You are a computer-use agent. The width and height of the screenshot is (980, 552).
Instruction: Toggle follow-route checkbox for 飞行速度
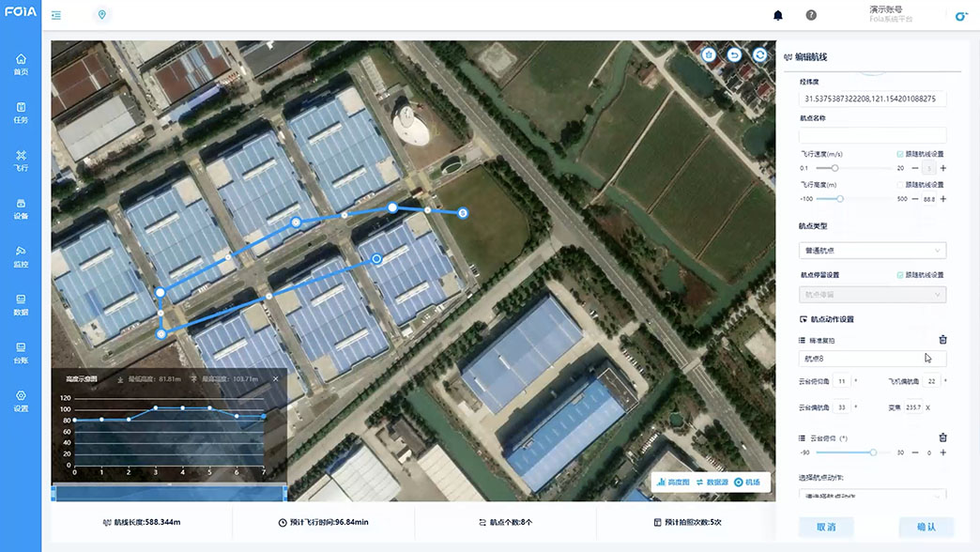900,154
